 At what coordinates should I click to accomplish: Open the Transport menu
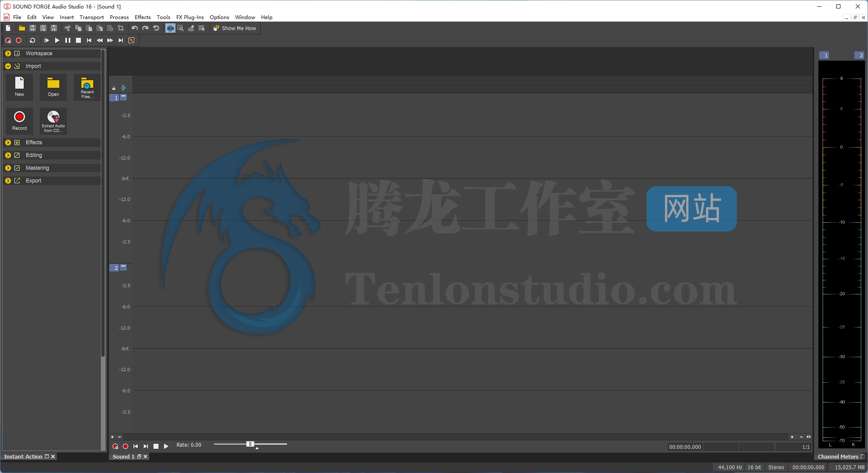pos(92,17)
